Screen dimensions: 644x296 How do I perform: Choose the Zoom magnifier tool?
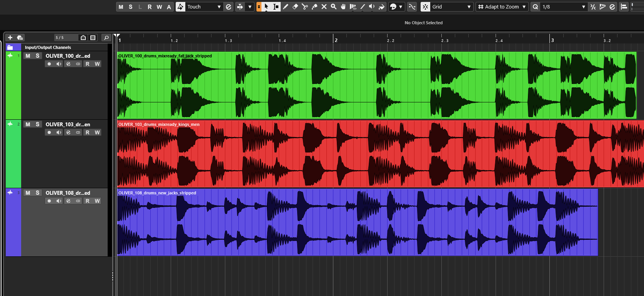(334, 7)
